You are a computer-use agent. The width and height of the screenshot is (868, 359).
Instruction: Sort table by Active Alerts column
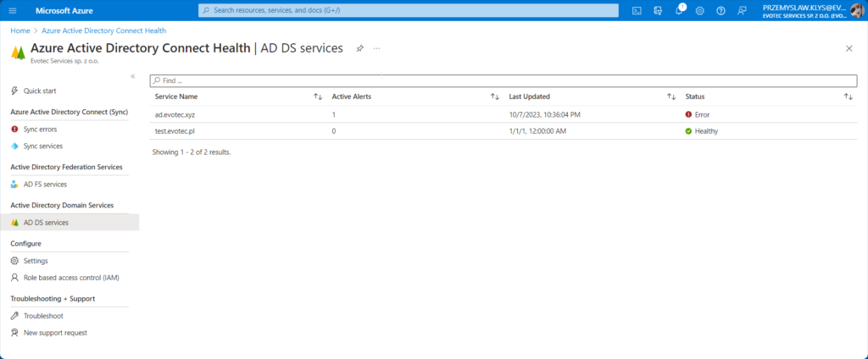[495, 97]
